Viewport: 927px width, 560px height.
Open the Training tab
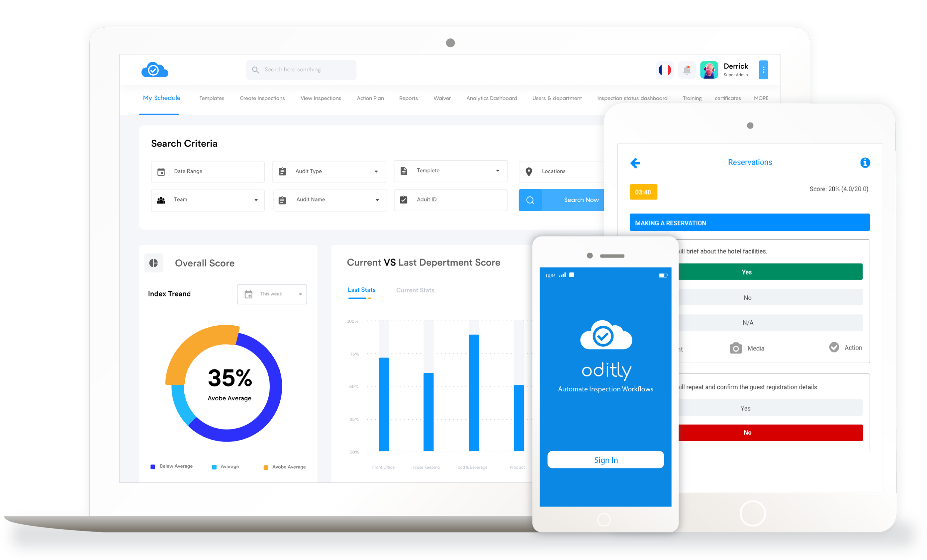[x=692, y=98]
